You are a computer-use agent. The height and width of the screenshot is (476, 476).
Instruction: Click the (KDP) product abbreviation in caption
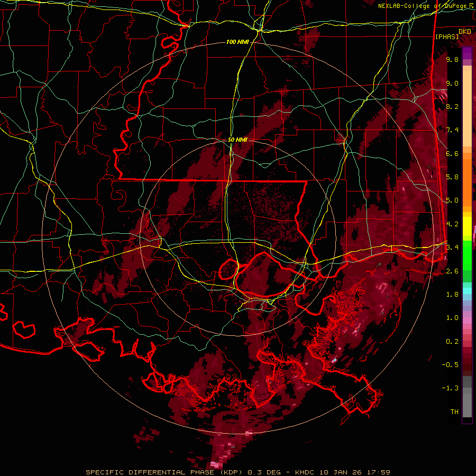coord(231,472)
